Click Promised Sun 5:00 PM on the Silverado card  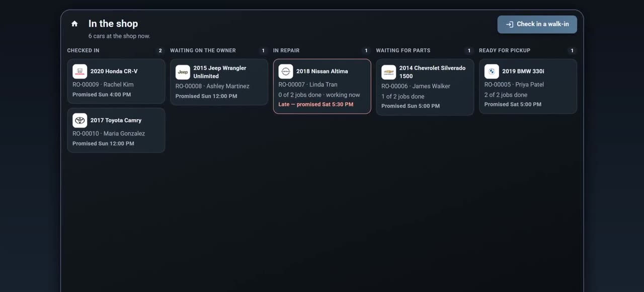pyautogui.click(x=411, y=106)
